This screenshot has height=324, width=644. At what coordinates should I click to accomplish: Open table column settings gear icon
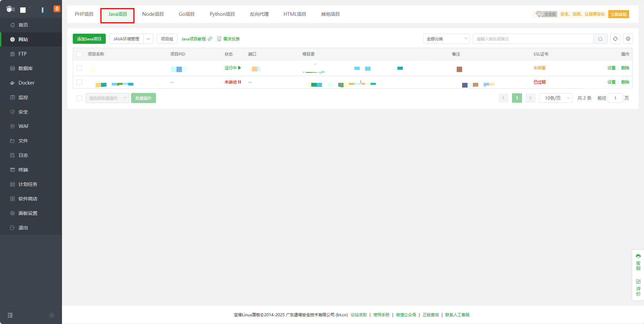tap(628, 39)
